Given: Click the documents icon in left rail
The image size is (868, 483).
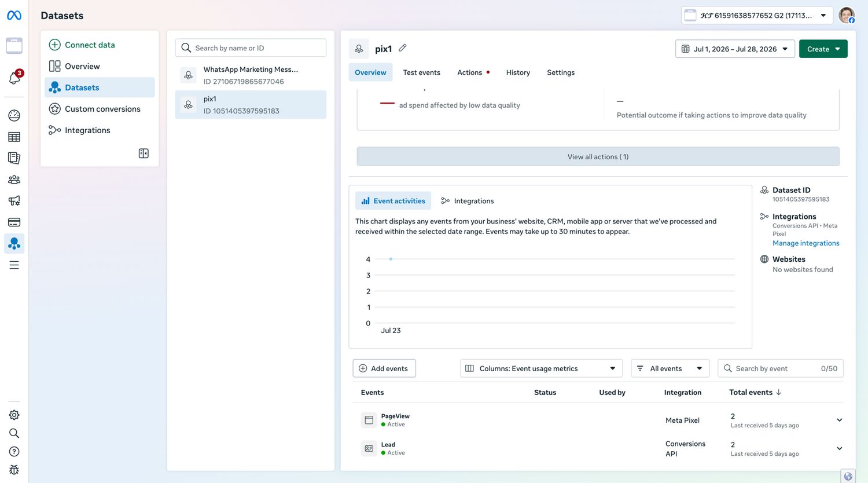Looking at the screenshot, I should click(x=14, y=158).
